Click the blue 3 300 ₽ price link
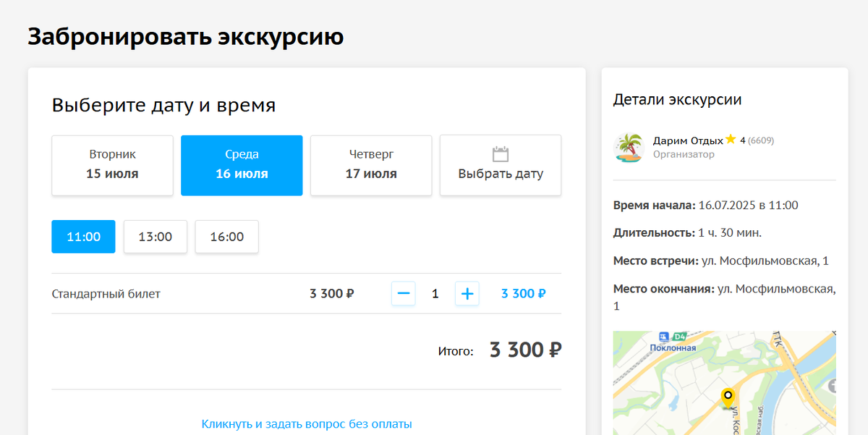The image size is (868, 435). click(x=522, y=293)
